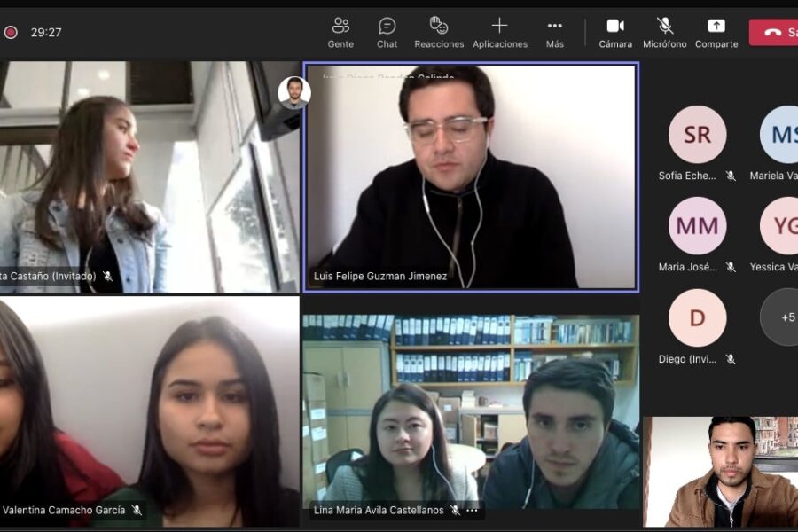Click muted mic icon next to Valentina Camacho García
Screen dimensions: 798x532
pos(137,511)
